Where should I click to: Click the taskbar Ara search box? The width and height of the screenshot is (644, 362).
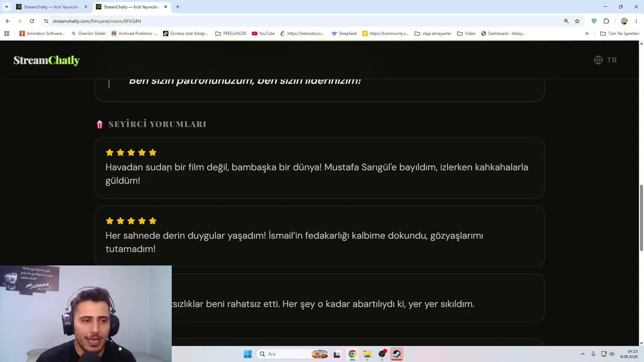coord(293,354)
